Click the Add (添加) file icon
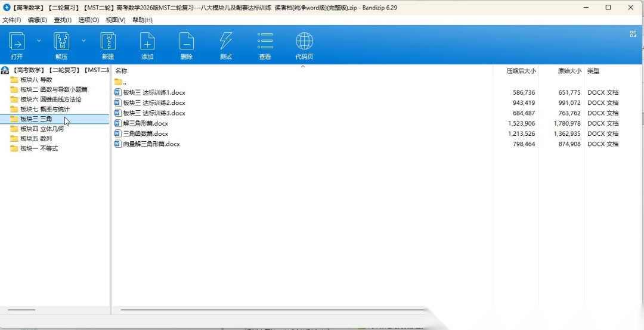644x330 pixels. click(147, 42)
